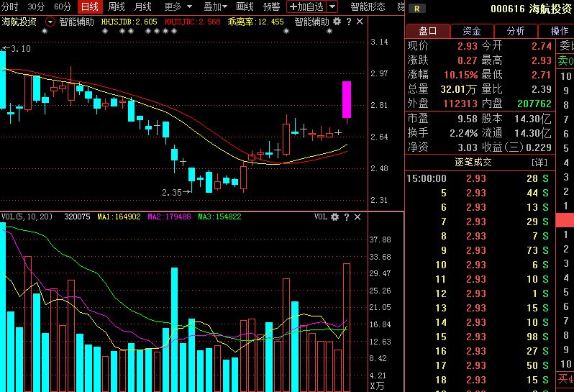Close the main chart indicator bar
574x392 pixels.
359,22
